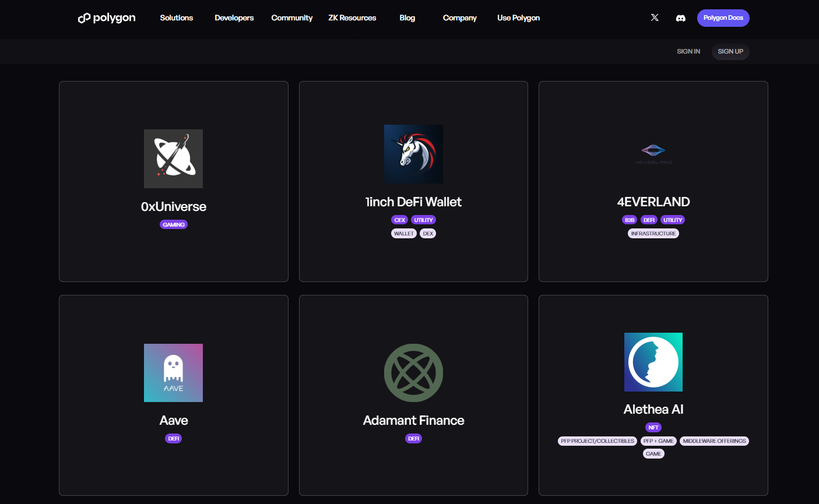The width and height of the screenshot is (819, 504).
Task: Click the Polygon logo in header
Action: tap(107, 18)
